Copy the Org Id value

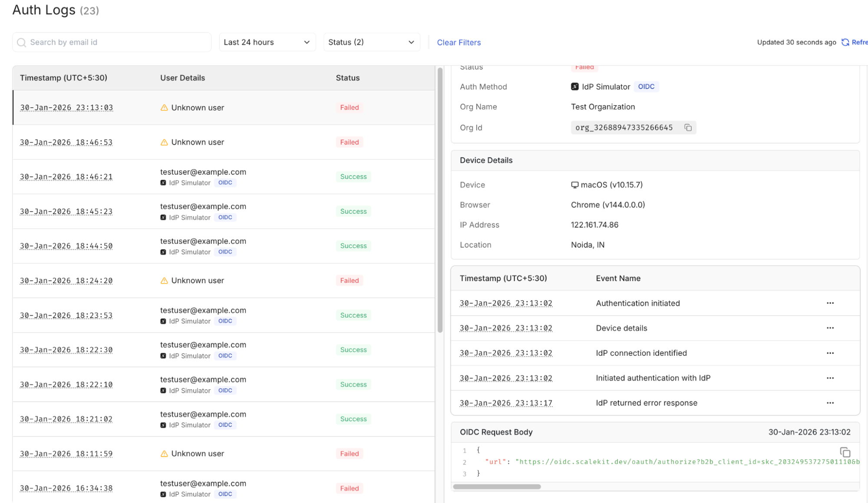pos(688,127)
